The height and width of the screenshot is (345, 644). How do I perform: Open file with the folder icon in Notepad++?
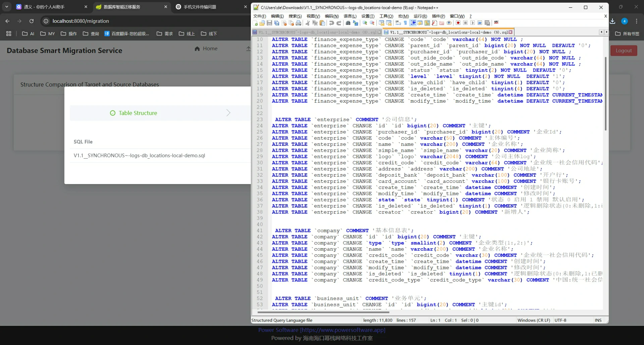pyautogui.click(x=262, y=23)
